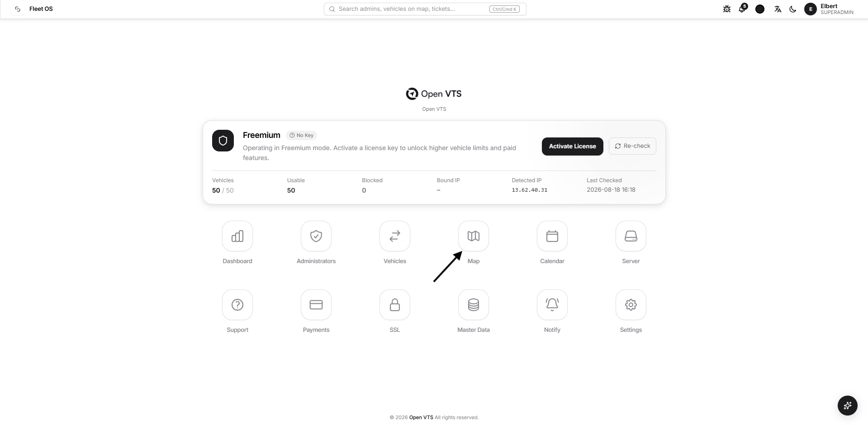Image resolution: width=868 pixels, height=425 pixels.
Task: Click the Fleet OS title
Action: (x=41, y=9)
